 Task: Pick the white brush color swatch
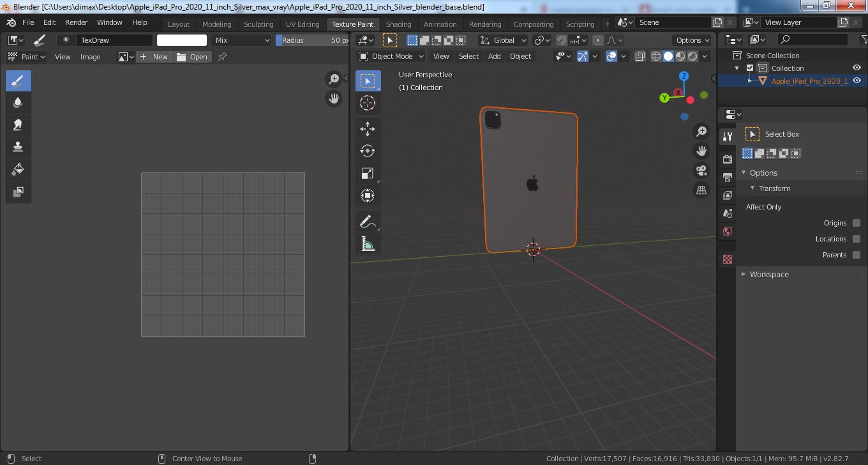click(x=182, y=40)
